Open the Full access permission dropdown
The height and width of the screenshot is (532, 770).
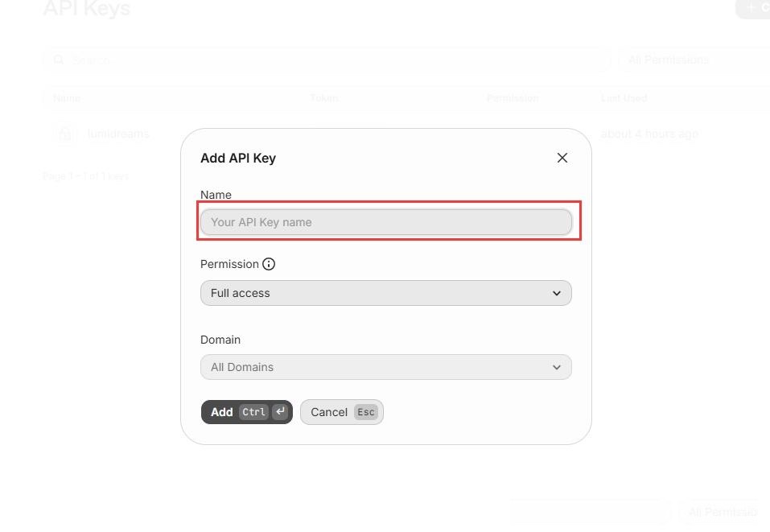tap(386, 293)
